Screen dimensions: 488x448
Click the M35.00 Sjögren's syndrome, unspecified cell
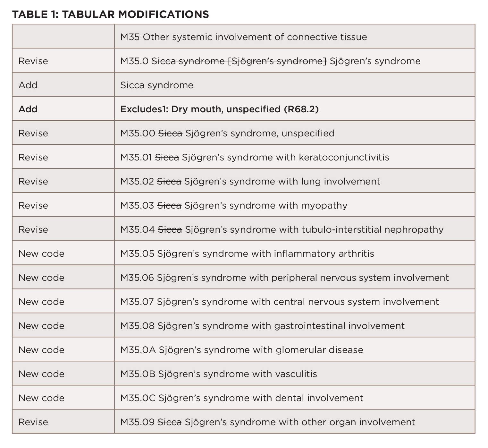[x=227, y=133]
